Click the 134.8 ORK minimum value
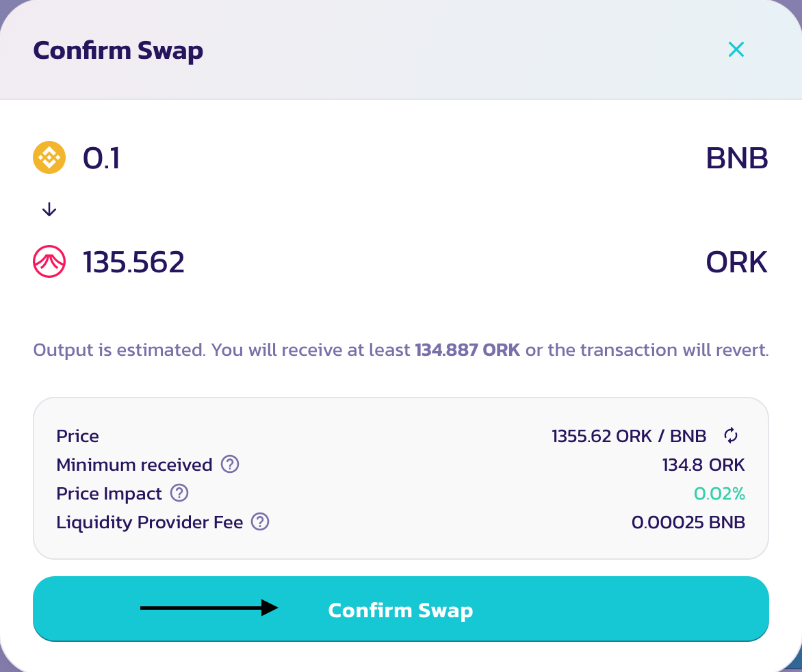802x672 pixels. tap(703, 465)
